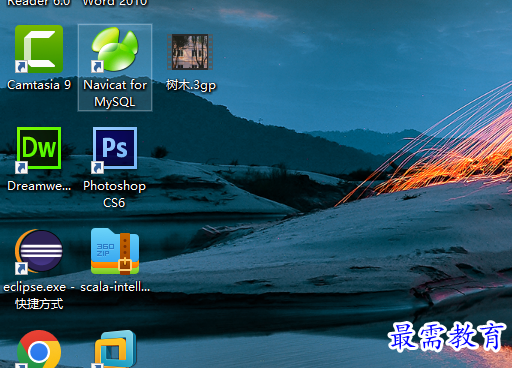This screenshot has height=368, width=512.
Task: Click the Camtasia 9 label text
Action: (39, 85)
